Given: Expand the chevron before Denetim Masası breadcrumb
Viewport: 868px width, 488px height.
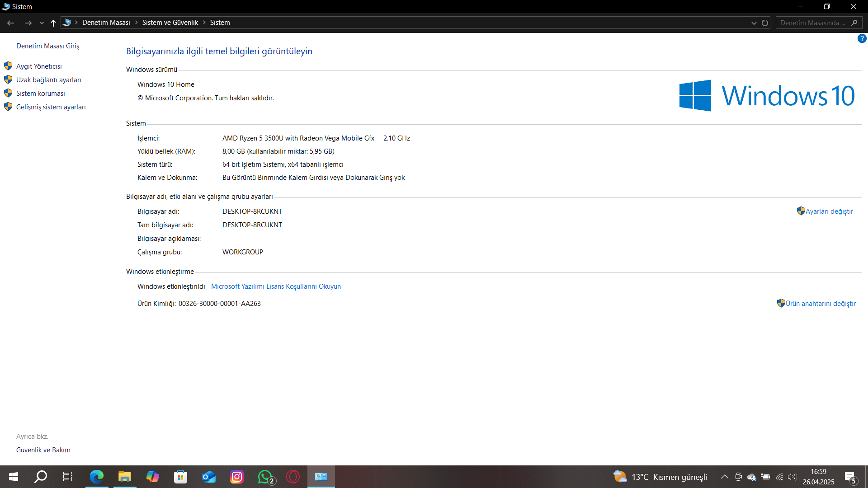Looking at the screenshot, I should pos(76,23).
